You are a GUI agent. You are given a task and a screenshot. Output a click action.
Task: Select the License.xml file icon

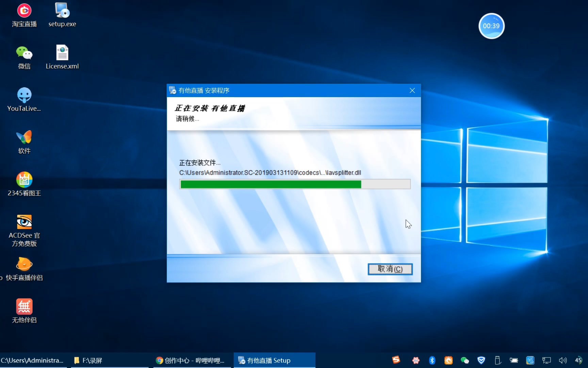pos(62,58)
